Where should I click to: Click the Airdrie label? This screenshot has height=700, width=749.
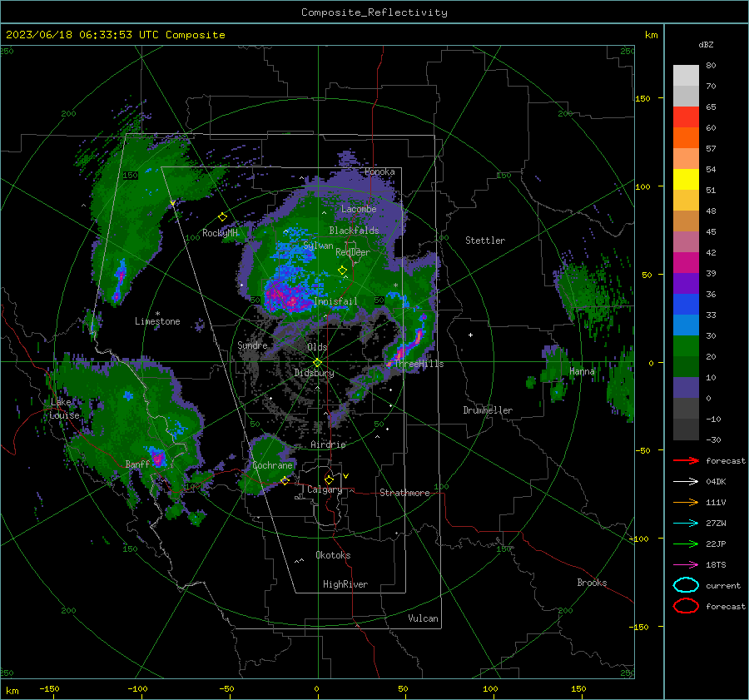point(328,444)
